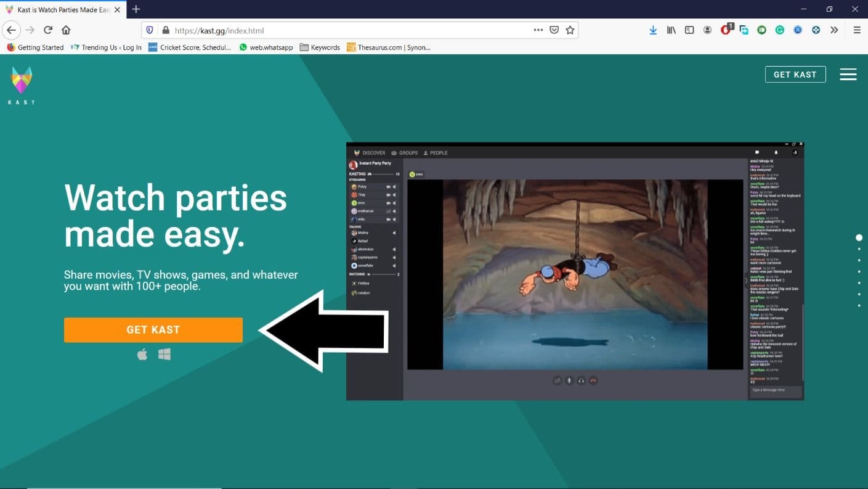This screenshot has height=489, width=868.
Task: Select the Windows download icon
Action: click(164, 354)
